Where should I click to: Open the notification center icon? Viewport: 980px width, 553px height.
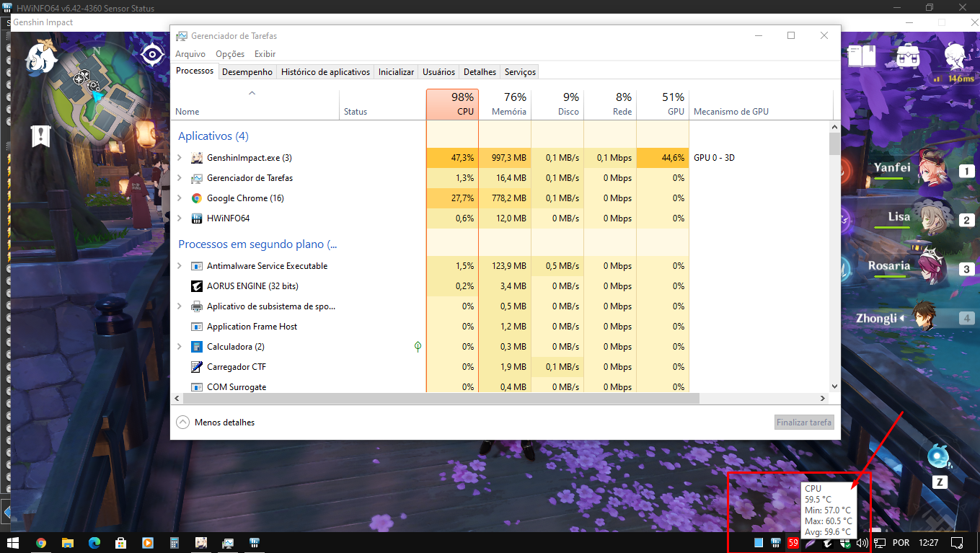[958, 542]
